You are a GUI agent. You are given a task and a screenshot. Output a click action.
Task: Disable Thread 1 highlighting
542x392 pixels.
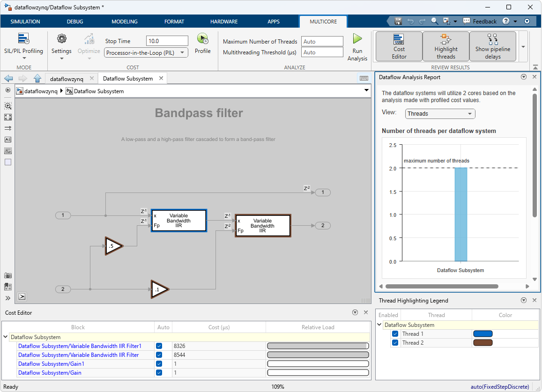click(395, 334)
